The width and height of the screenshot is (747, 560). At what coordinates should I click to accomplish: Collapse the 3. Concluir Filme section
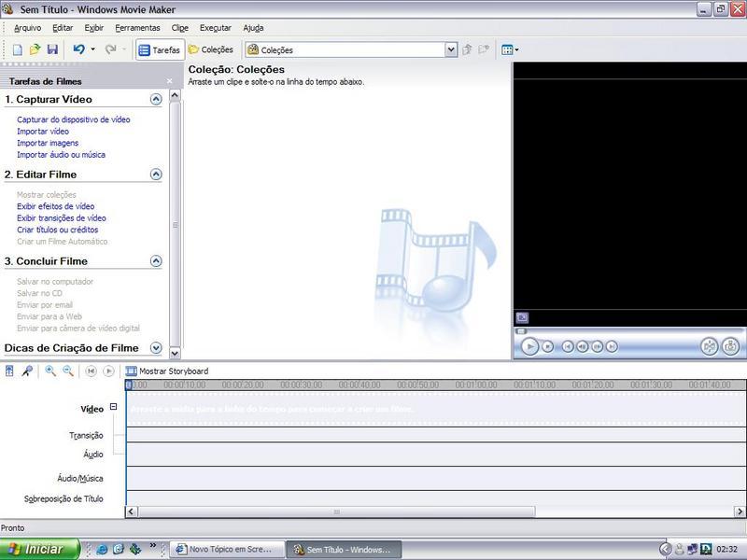tap(156, 261)
